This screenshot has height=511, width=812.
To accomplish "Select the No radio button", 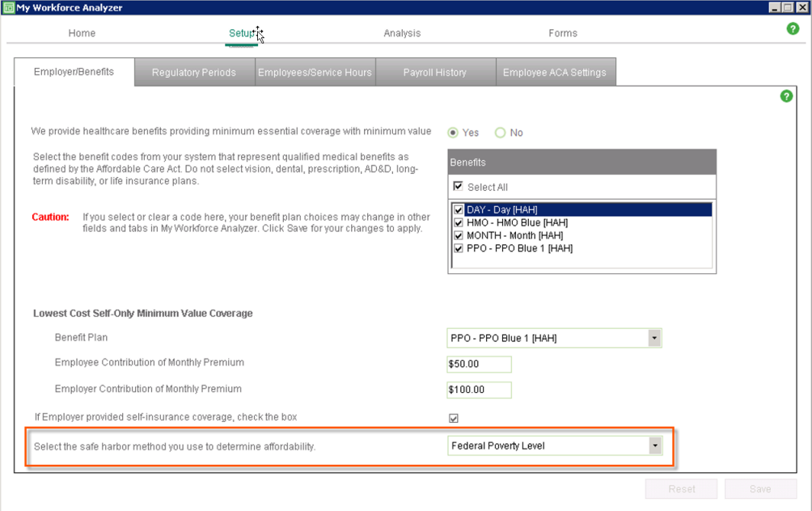I will (500, 133).
